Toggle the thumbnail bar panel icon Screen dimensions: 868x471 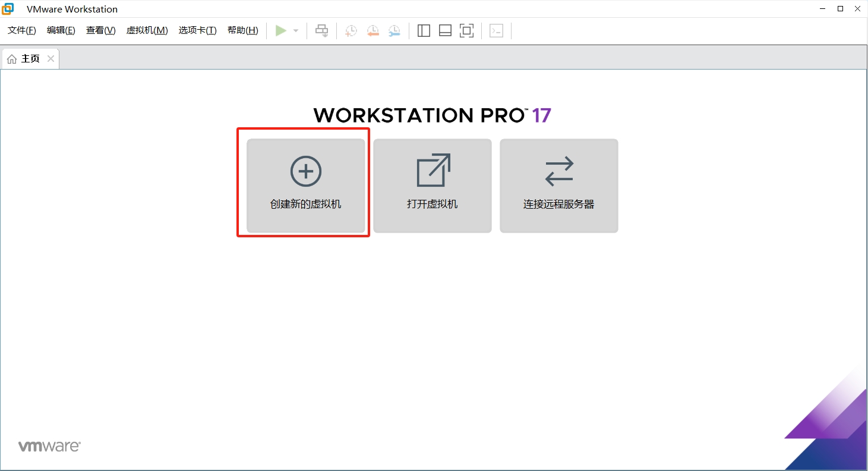(x=445, y=31)
